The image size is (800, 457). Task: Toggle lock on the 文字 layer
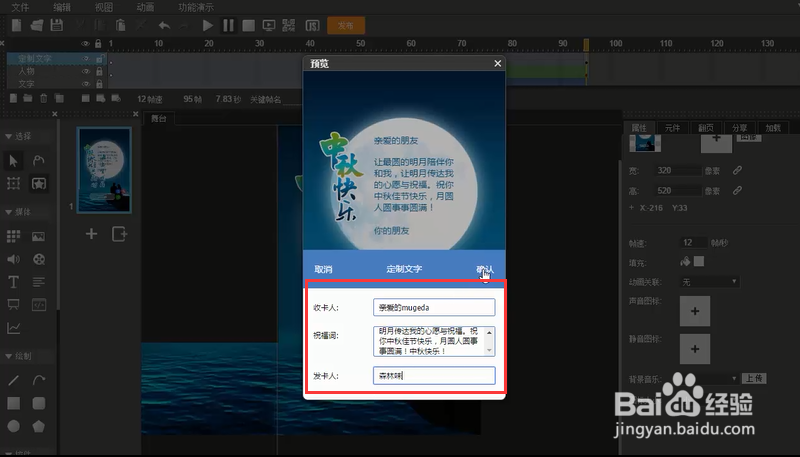point(99,84)
